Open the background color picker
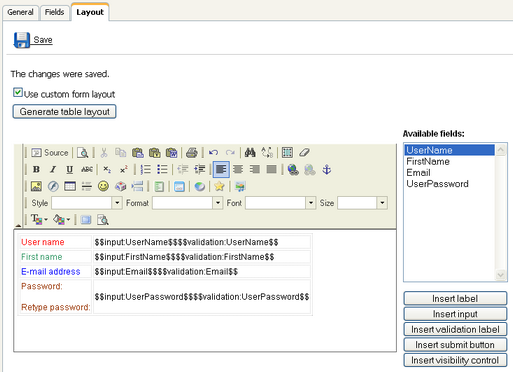This screenshot has height=372, width=513. pyautogui.click(x=61, y=220)
